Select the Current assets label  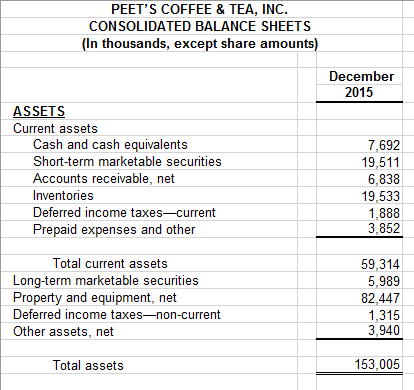point(55,128)
